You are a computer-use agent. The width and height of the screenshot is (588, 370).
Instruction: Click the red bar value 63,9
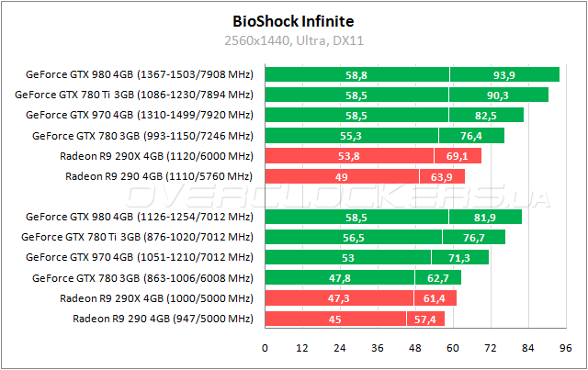click(441, 175)
